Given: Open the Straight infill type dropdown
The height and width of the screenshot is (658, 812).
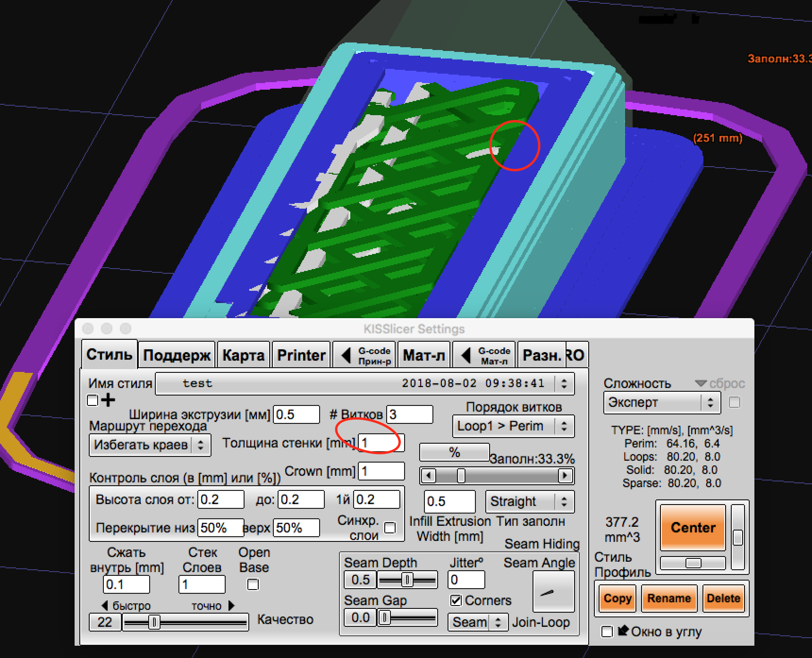Looking at the screenshot, I should [529, 501].
